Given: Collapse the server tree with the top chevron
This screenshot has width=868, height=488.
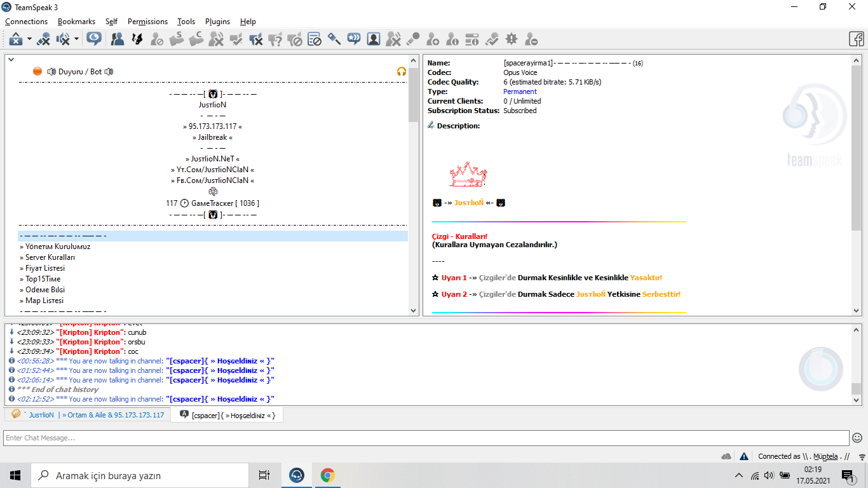Looking at the screenshot, I should pyautogui.click(x=10, y=59).
